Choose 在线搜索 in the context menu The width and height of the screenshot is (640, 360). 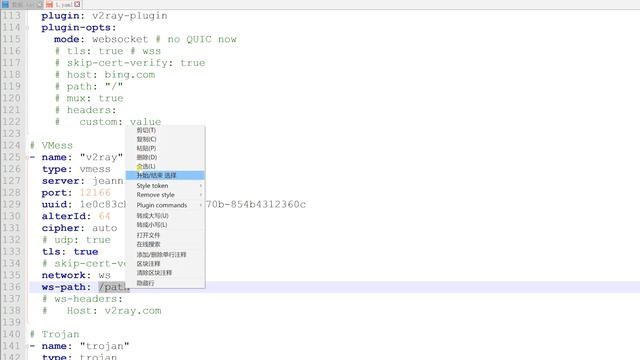pyautogui.click(x=165, y=244)
